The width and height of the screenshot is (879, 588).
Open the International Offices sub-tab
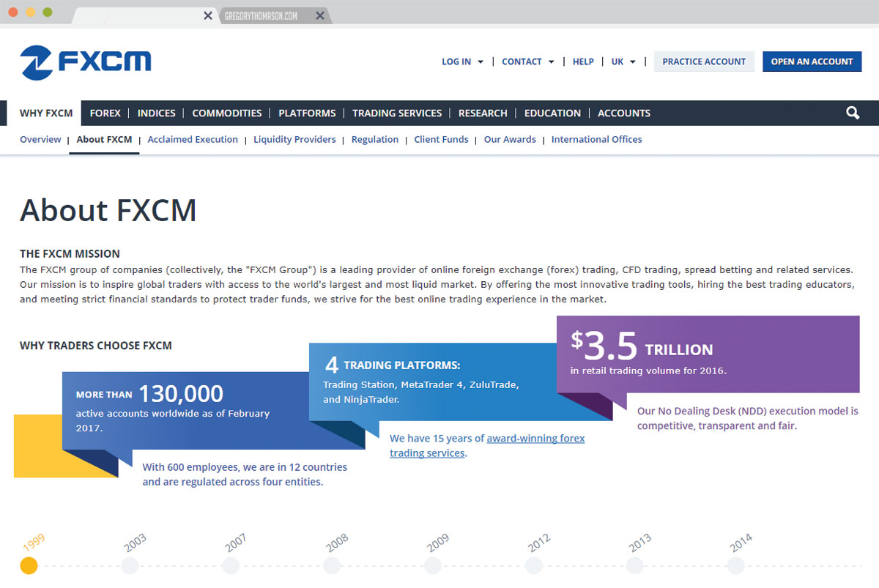tap(596, 139)
